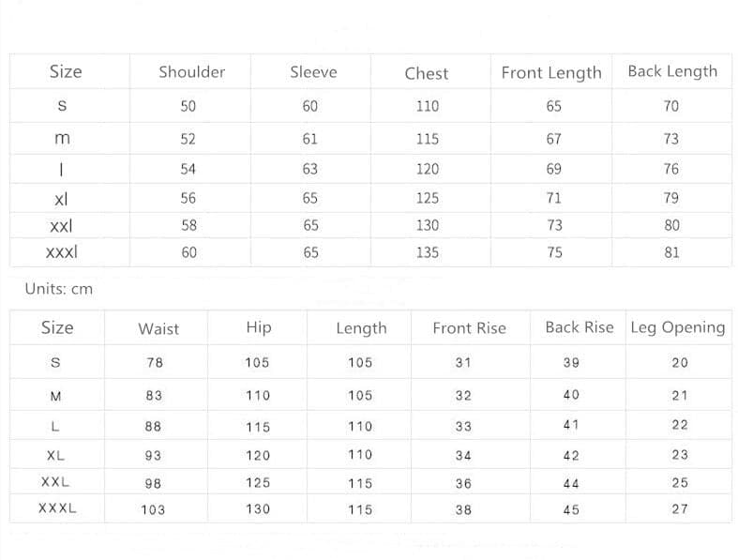
Task: Click the Leg Opening column header
Action: (x=678, y=327)
